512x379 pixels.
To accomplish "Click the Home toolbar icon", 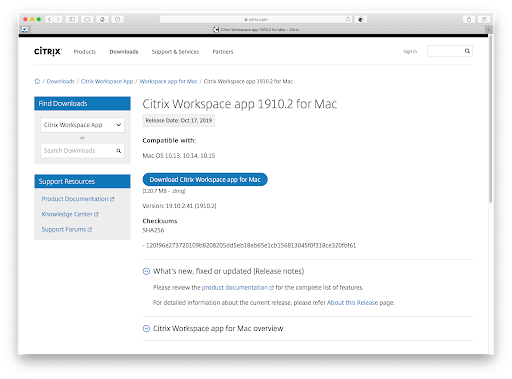I will coord(102,19).
